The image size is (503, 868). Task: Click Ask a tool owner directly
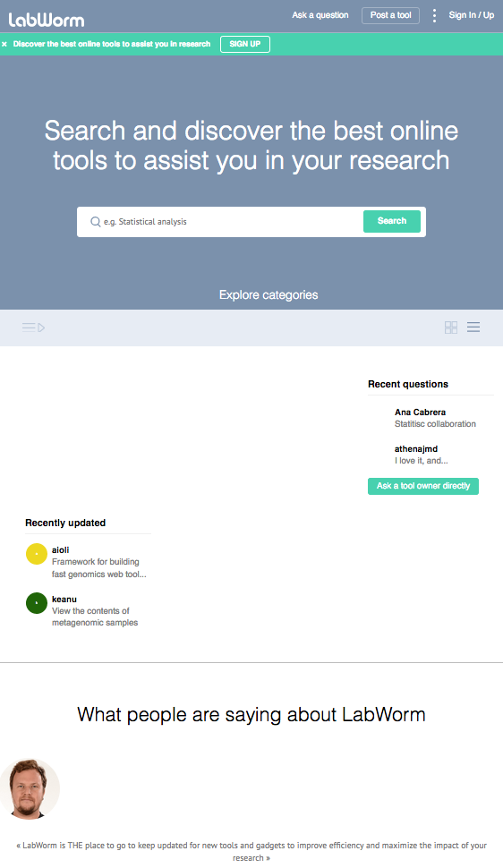[423, 486]
